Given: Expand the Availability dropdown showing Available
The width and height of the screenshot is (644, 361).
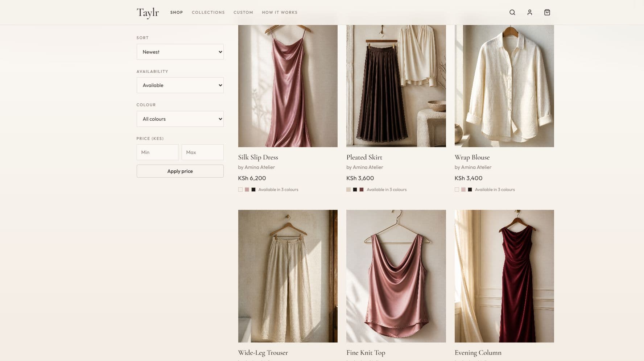Looking at the screenshot, I should [x=180, y=85].
